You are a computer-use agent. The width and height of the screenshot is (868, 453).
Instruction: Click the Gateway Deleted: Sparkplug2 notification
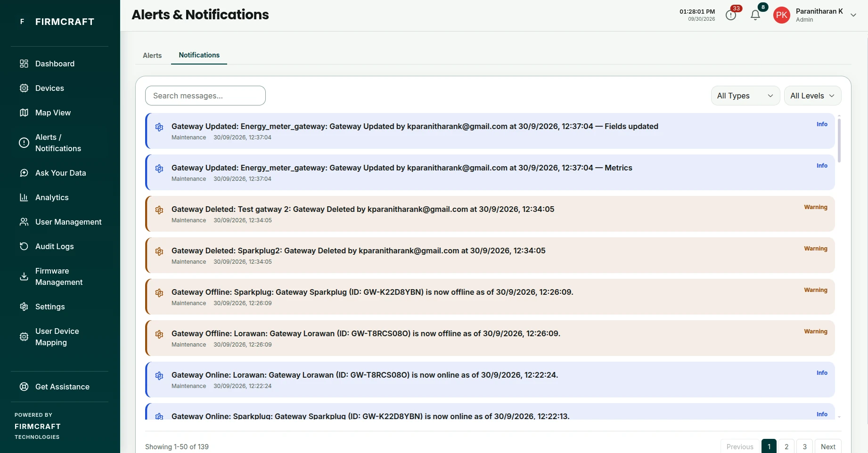click(490, 255)
